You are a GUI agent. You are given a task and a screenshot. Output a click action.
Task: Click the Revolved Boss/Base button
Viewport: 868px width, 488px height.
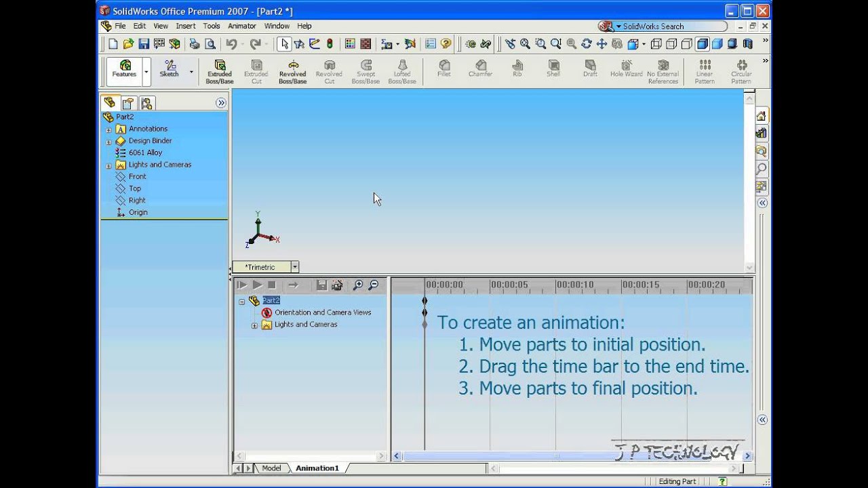pyautogui.click(x=292, y=71)
